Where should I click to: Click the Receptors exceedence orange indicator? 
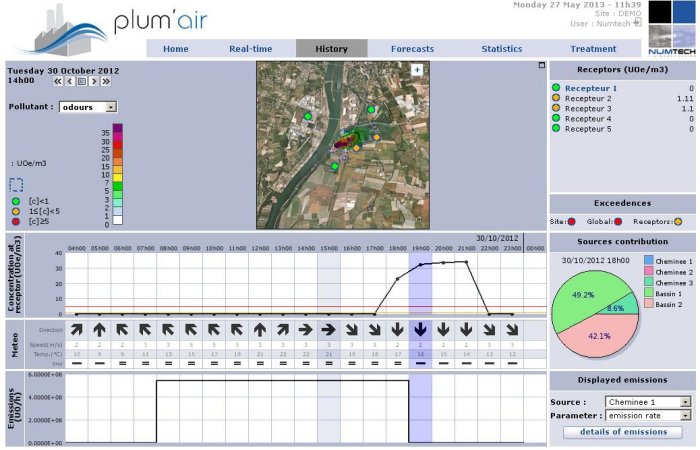click(678, 220)
